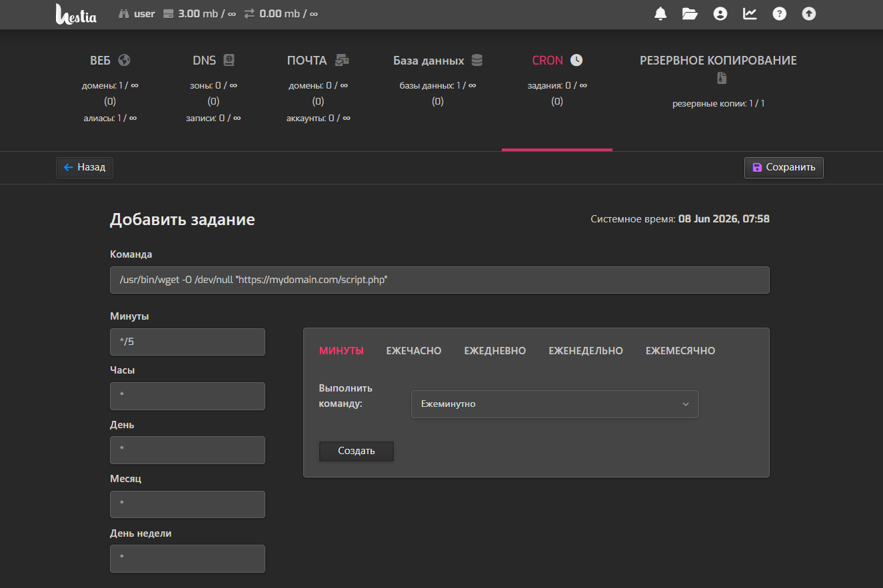Click the записи: 0 / ∞ stat

pos(213,118)
